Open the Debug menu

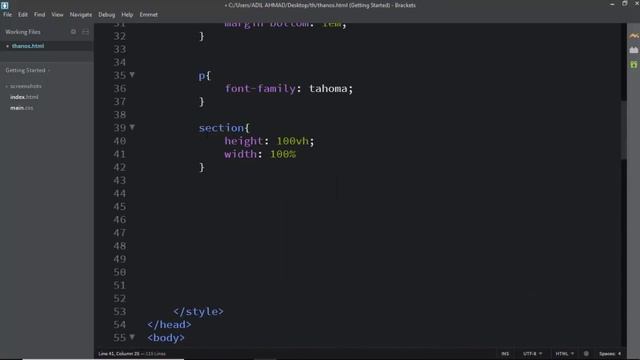[107, 14]
